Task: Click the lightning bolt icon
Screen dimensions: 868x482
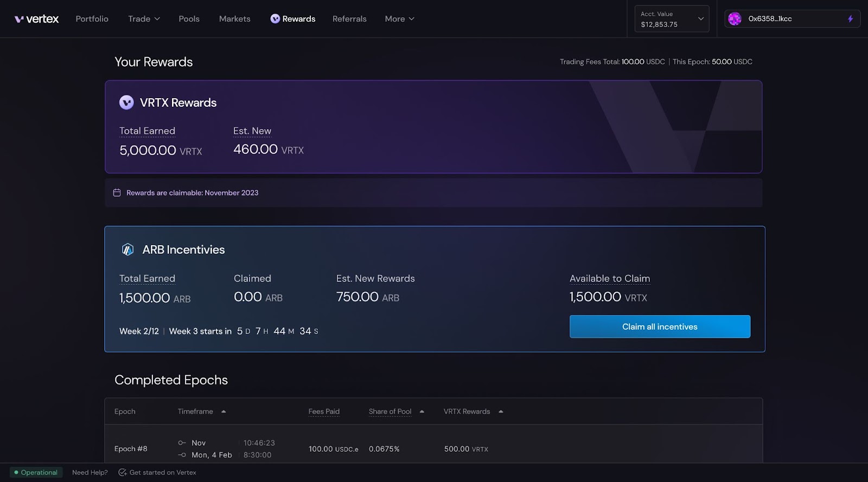Action: tap(850, 19)
